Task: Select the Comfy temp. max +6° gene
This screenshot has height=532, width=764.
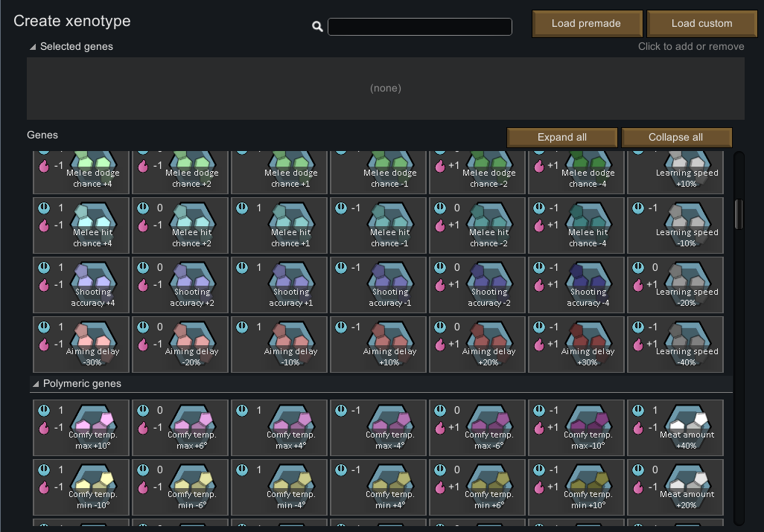Action: pos(179,428)
